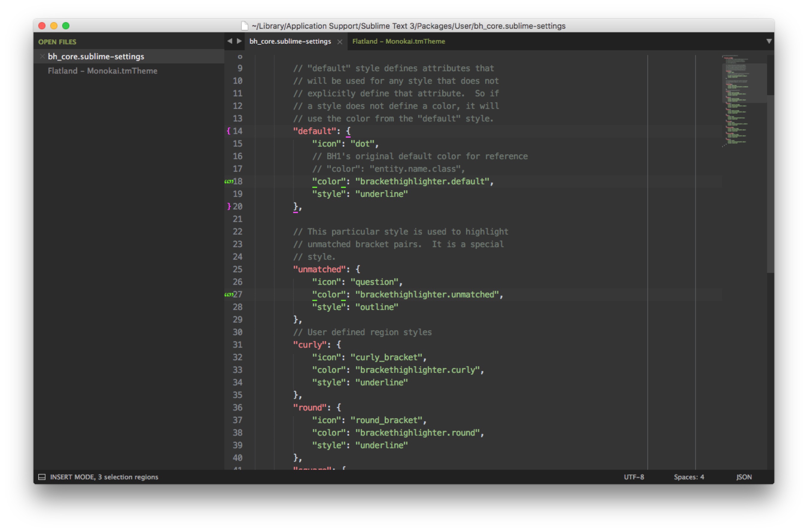Viewport: 808px width, 532px height.
Task: Open the Spaces: 4 indentation menu
Action: (x=689, y=477)
